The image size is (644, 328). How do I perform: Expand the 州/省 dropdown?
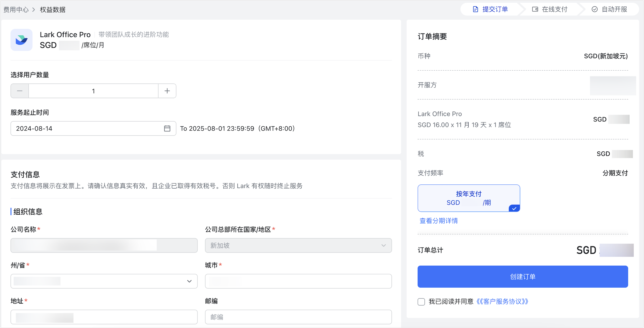(104, 281)
